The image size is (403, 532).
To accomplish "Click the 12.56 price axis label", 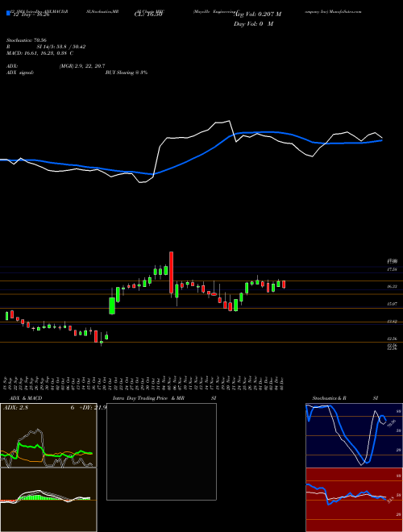I will (x=393, y=339).
